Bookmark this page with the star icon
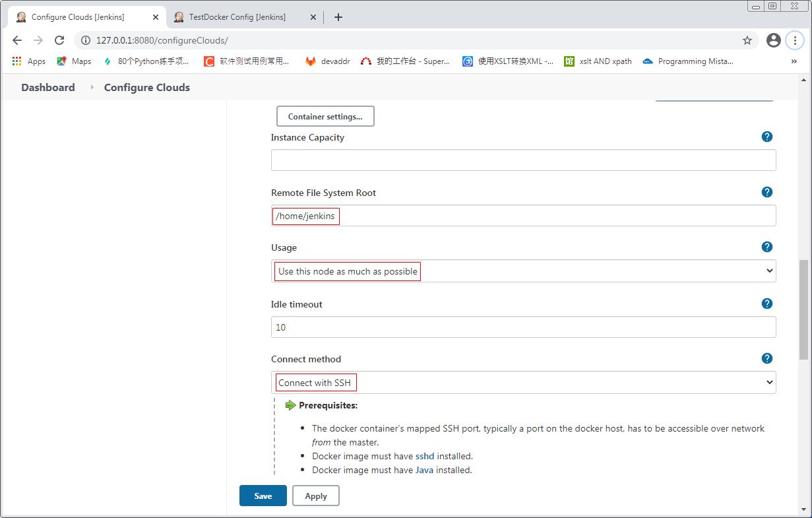Screen dimensions: 812x518 tap(747, 40)
